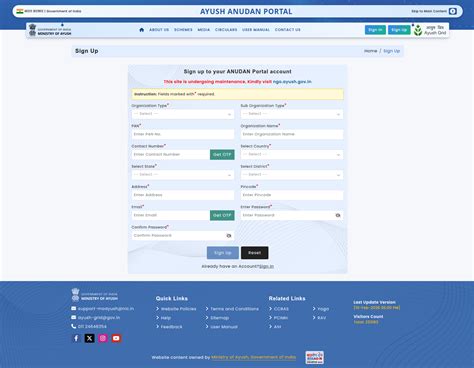Viewport: 474px width, 368px height.
Task: Open the Facebook page icon
Action: [76, 338]
